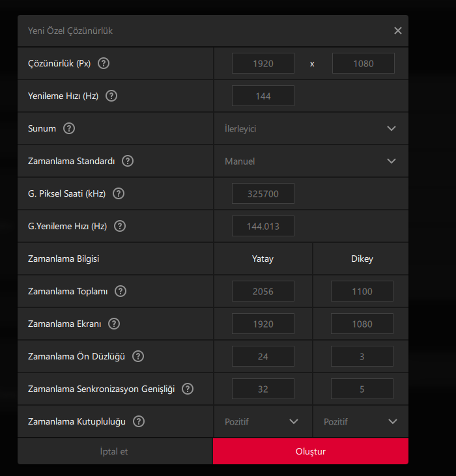Click Dikey Zamanlama Ekranı field 1080
This screenshot has width=456, height=476.
click(x=362, y=324)
